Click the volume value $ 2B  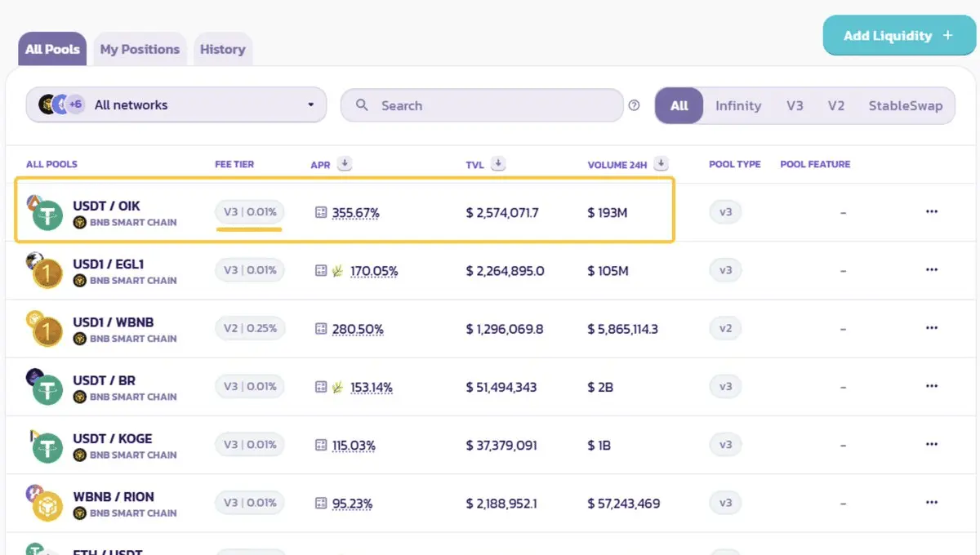click(x=600, y=387)
